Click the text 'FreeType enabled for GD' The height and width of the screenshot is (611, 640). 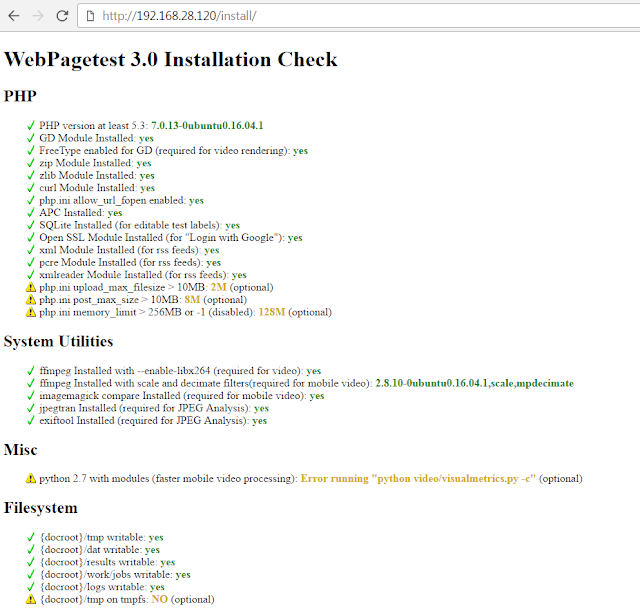(x=96, y=151)
